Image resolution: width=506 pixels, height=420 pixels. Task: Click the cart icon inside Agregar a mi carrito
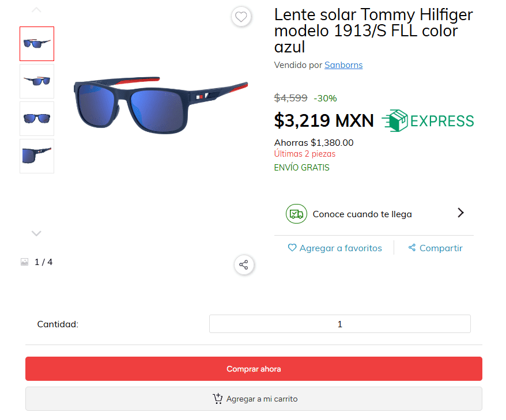[x=218, y=399]
